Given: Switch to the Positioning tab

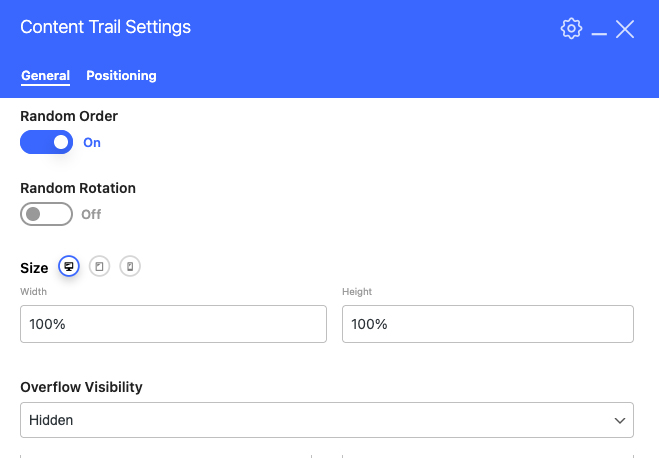Looking at the screenshot, I should [x=121, y=76].
